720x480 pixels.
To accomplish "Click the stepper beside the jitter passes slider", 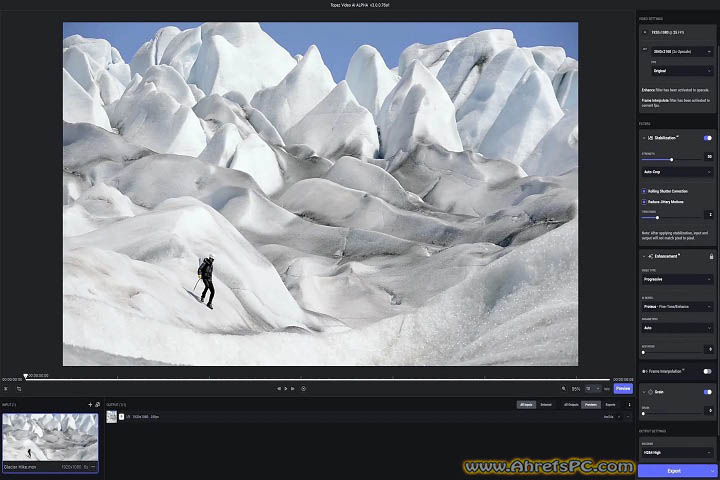I will coord(709,215).
